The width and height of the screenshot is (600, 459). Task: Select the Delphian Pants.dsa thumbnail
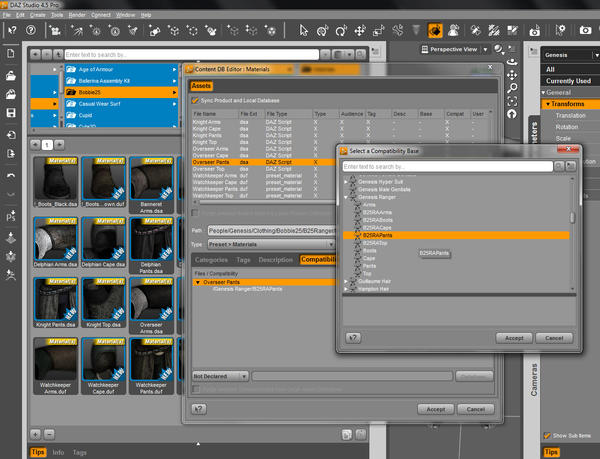151,245
